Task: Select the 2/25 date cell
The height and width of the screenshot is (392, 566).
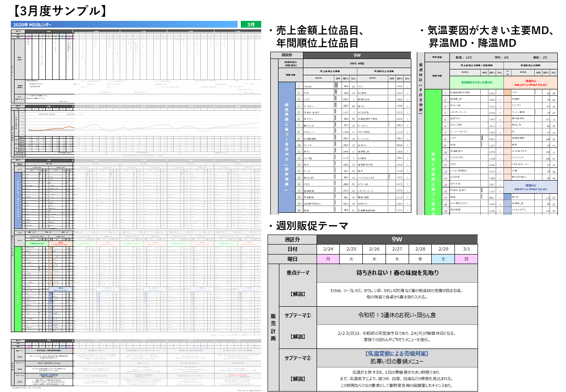Action: pos(351,249)
